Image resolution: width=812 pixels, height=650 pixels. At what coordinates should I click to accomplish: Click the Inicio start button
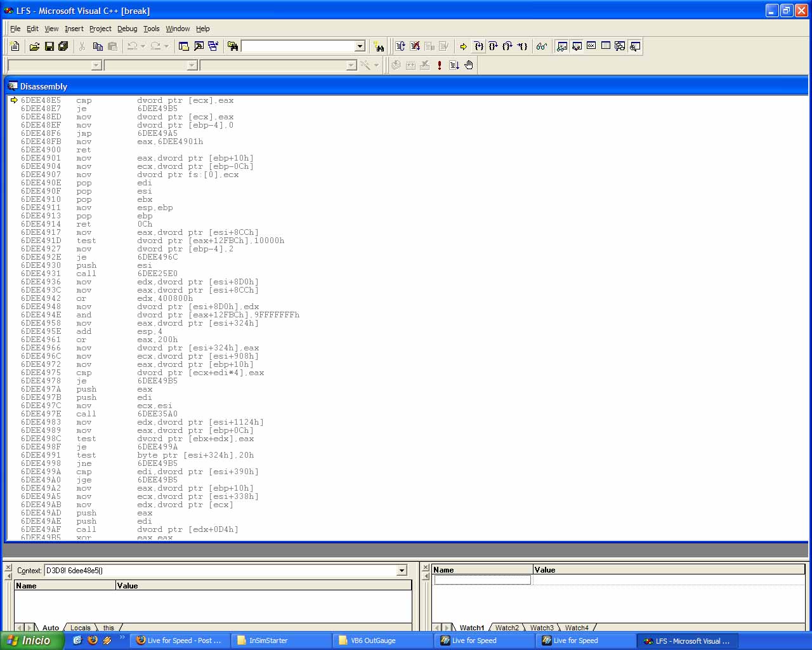click(32, 640)
